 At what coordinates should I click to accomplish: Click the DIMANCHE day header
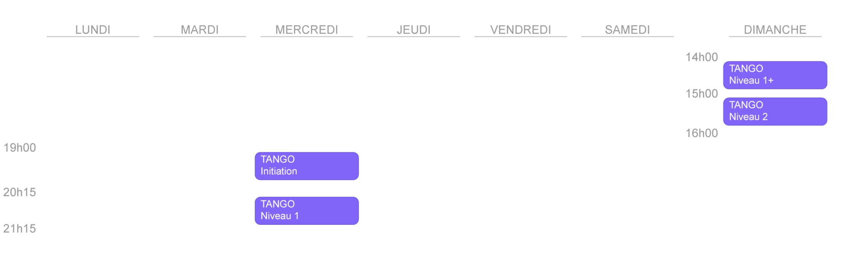coord(775,29)
